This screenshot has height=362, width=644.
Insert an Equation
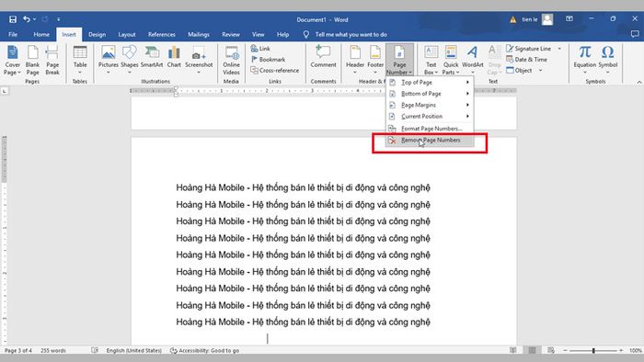click(x=585, y=60)
